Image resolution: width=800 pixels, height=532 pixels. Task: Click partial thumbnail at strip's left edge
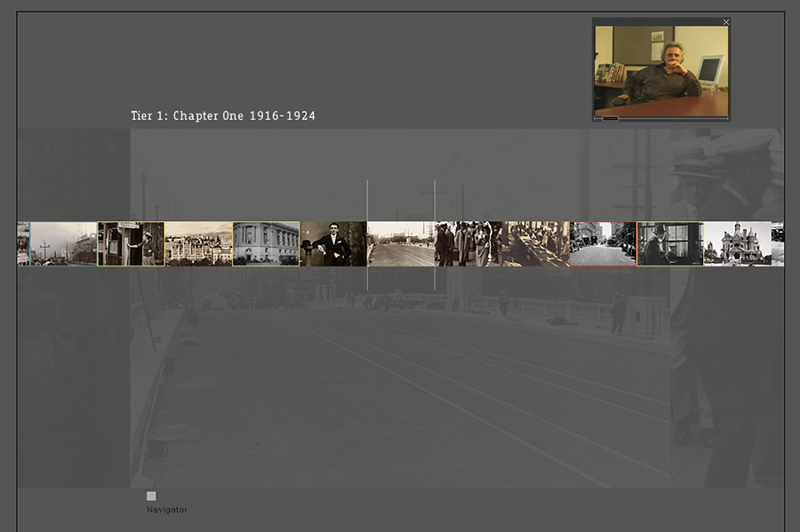23,244
